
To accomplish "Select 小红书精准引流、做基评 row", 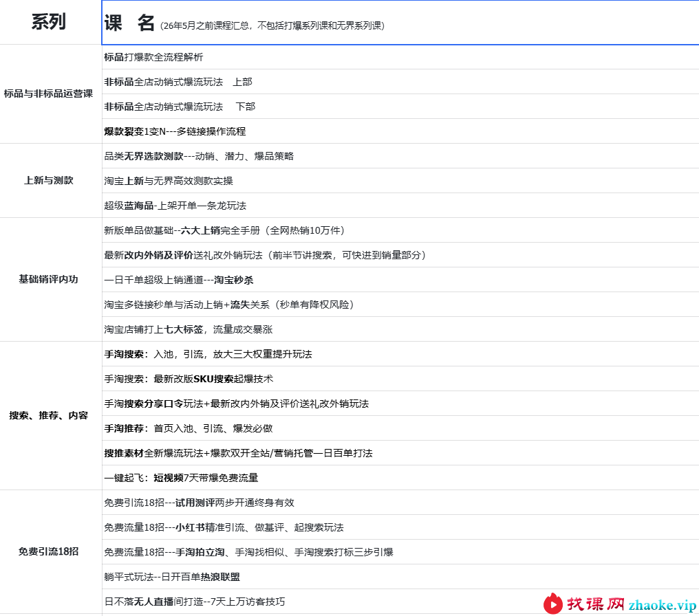I will (x=400, y=527).
